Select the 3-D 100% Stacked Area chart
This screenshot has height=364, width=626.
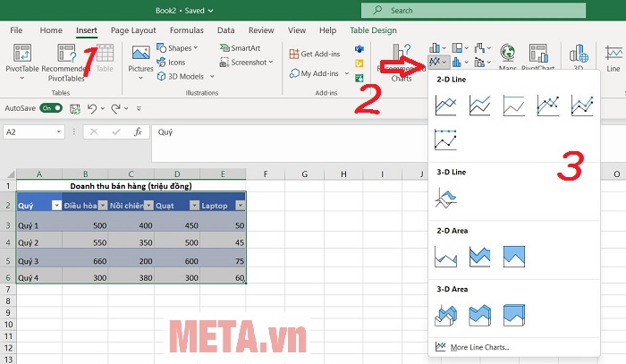[514, 316]
